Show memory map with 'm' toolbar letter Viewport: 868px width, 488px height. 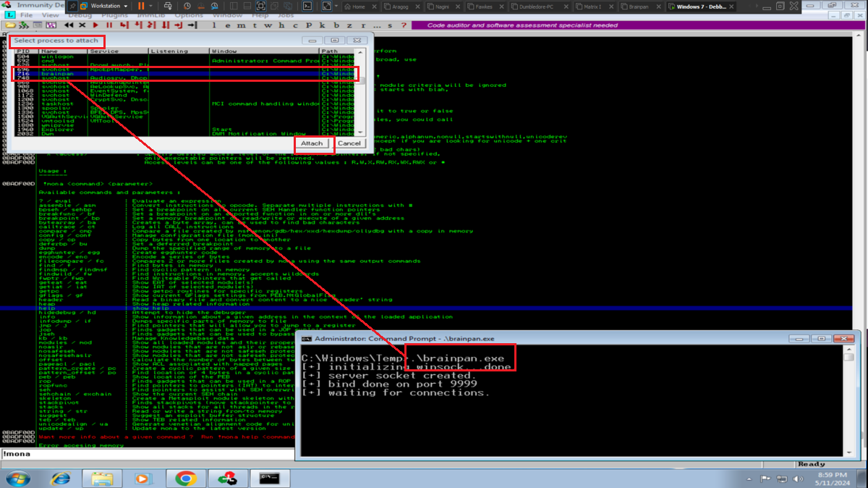(x=241, y=25)
